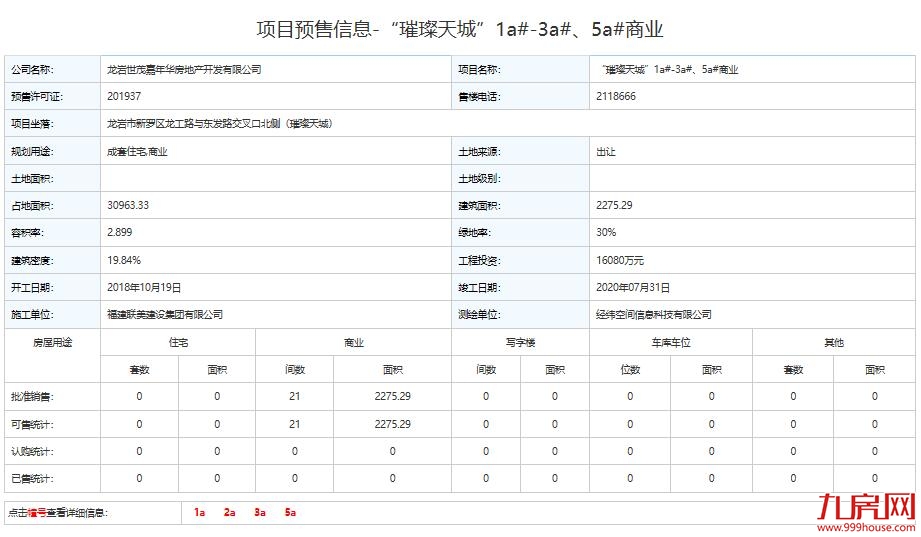Click land source value '出让'
The height and width of the screenshot is (537, 921).
pos(606,152)
